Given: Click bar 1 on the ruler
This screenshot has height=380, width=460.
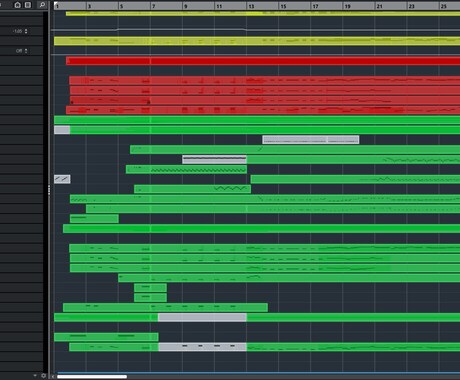Looking at the screenshot, I should 57,6.
